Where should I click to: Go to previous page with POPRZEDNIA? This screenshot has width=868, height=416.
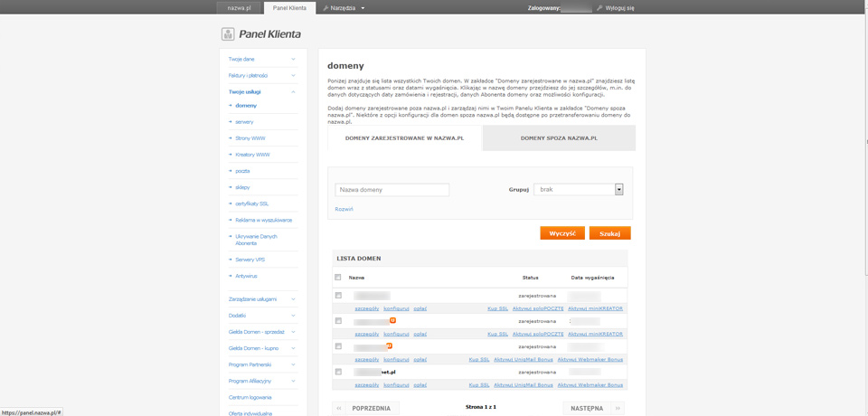(x=372, y=409)
